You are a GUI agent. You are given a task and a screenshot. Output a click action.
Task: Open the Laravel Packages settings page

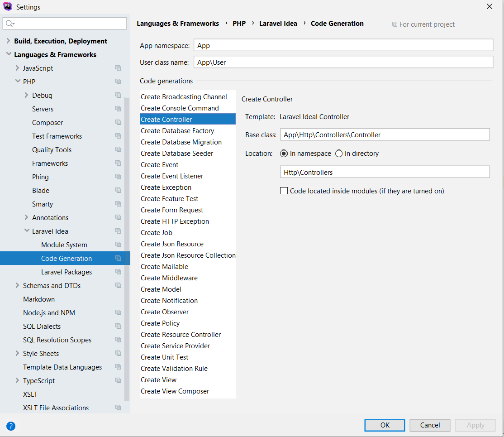66,272
